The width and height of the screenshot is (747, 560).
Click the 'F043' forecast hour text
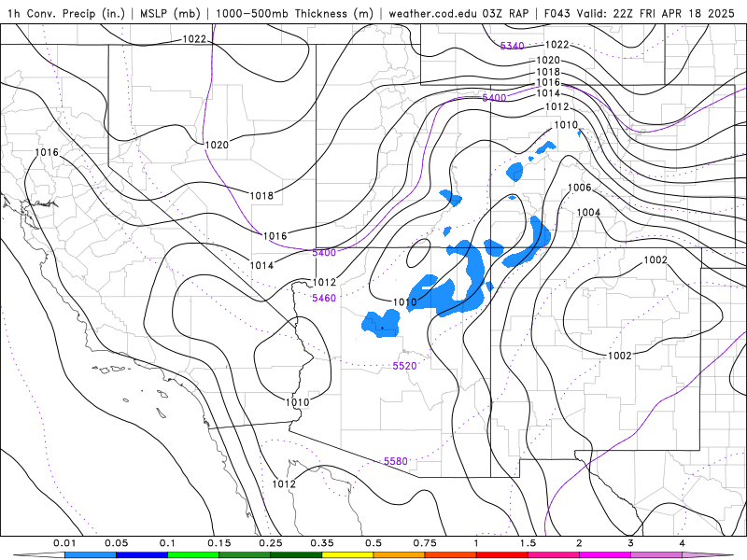coord(557,13)
